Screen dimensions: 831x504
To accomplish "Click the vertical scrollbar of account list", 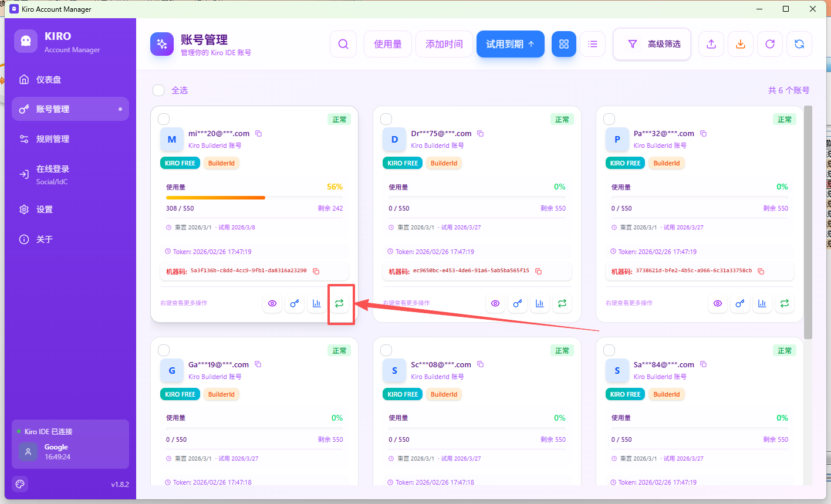I will 808,223.
